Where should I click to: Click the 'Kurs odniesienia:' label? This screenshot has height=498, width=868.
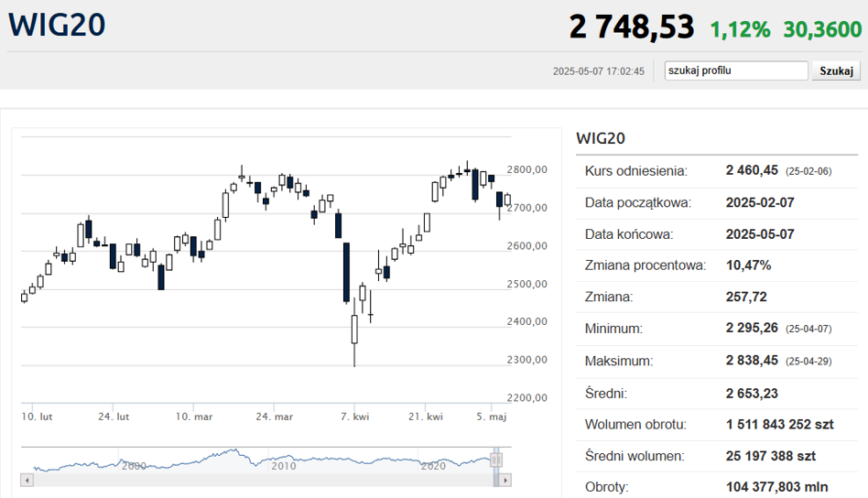[x=636, y=171]
